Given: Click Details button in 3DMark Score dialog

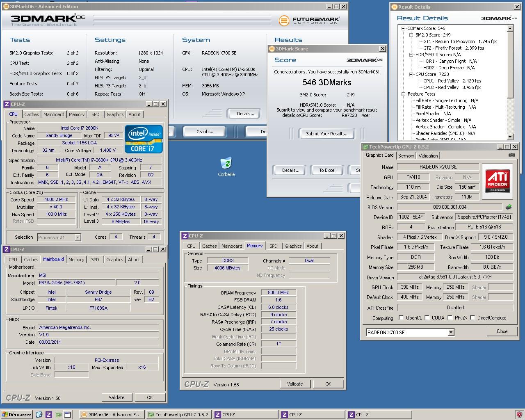Looking at the screenshot, I should [291, 170].
